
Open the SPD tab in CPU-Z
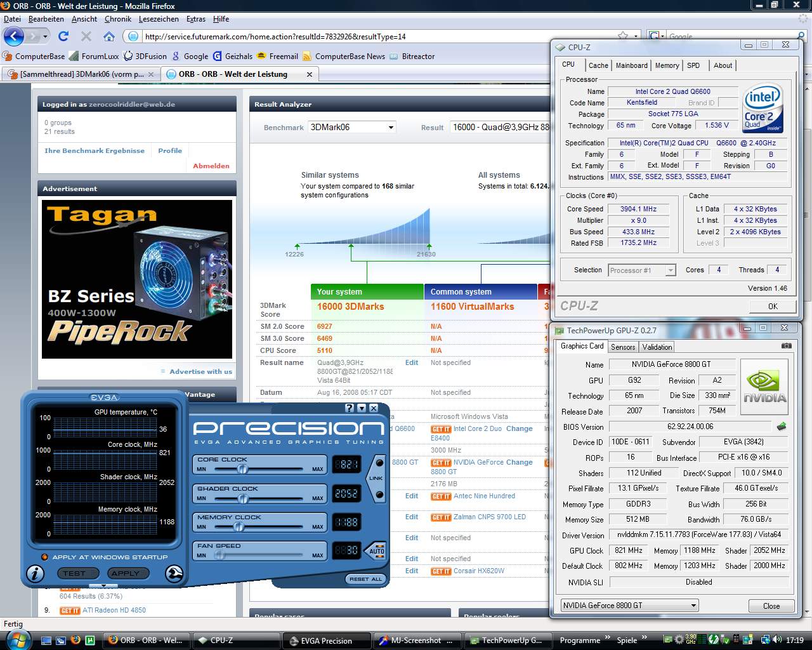[x=693, y=65]
